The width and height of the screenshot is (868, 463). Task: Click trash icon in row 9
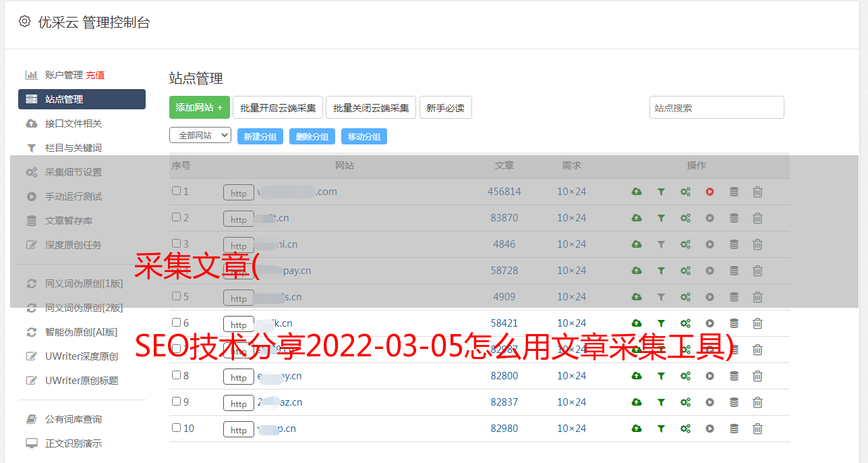coord(757,402)
